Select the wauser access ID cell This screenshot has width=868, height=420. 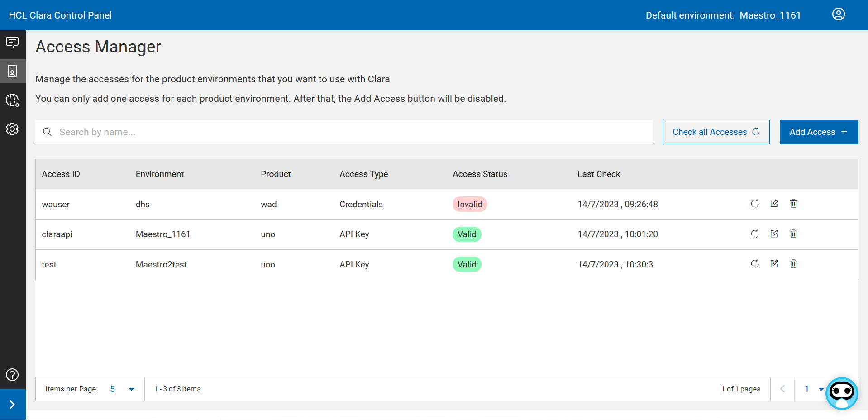pyautogui.click(x=56, y=205)
